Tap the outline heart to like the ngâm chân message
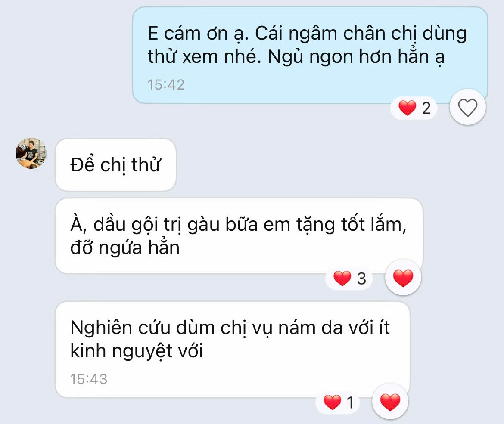Screen dimensions: 504x424 click(467, 107)
